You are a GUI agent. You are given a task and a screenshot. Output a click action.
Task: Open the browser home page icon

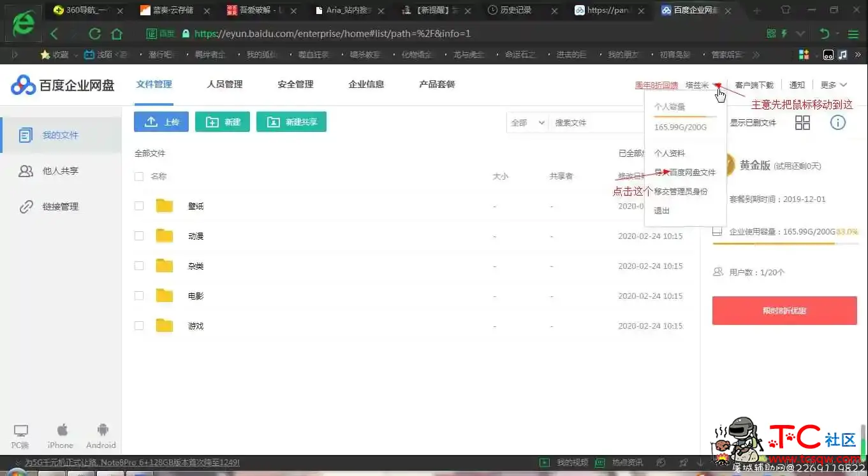coord(116,34)
